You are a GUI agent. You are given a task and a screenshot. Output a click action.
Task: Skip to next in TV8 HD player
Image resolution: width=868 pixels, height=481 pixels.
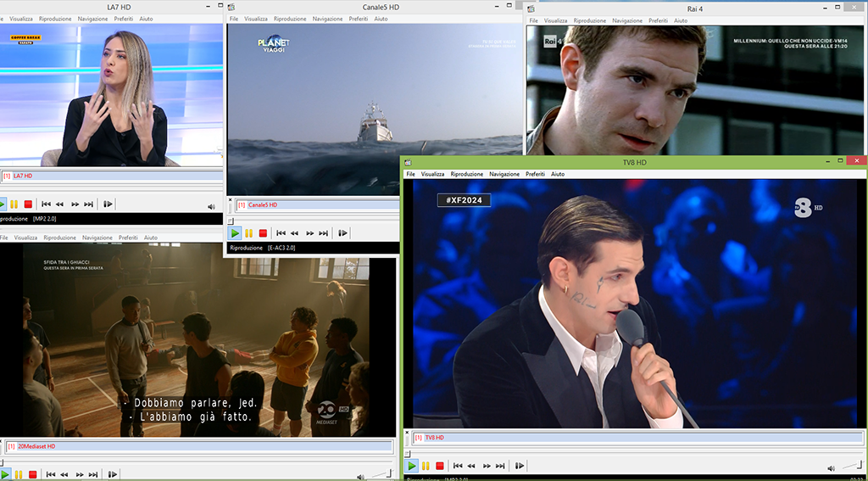tap(500, 466)
